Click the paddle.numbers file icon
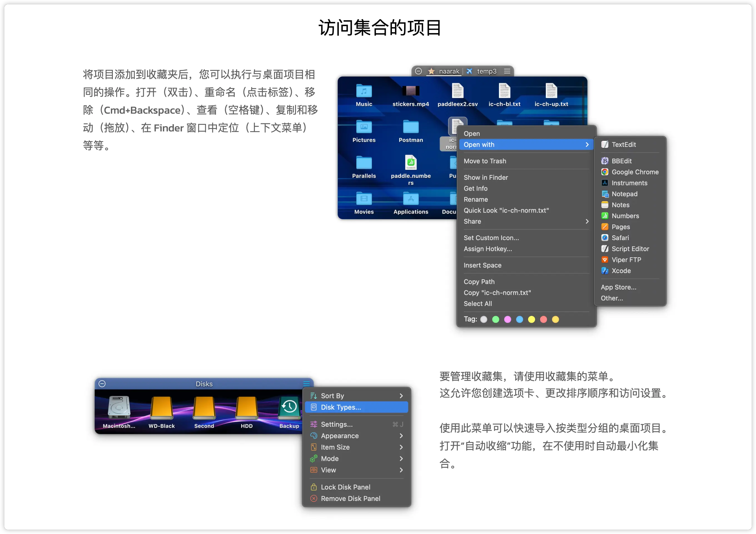This screenshot has width=756, height=534. tap(411, 163)
